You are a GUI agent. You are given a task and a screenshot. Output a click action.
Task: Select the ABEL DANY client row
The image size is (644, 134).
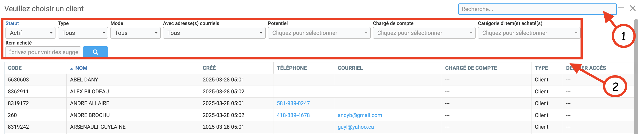(84, 80)
